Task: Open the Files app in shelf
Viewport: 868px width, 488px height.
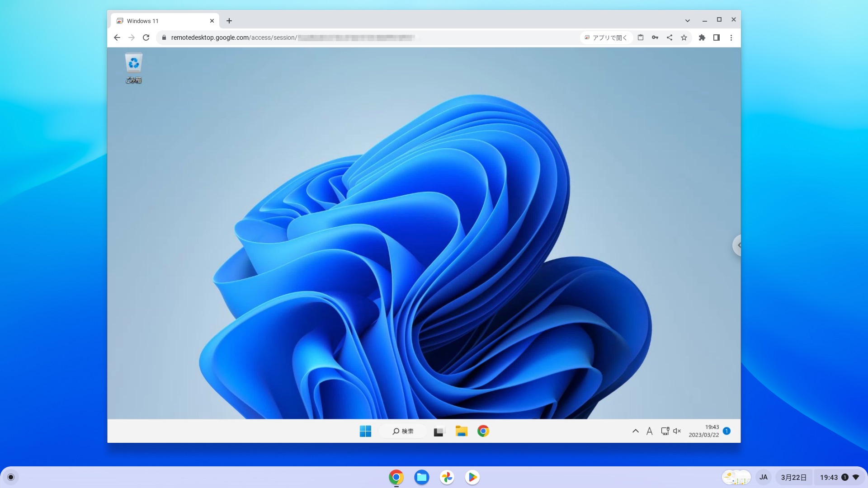Action: coord(422,477)
